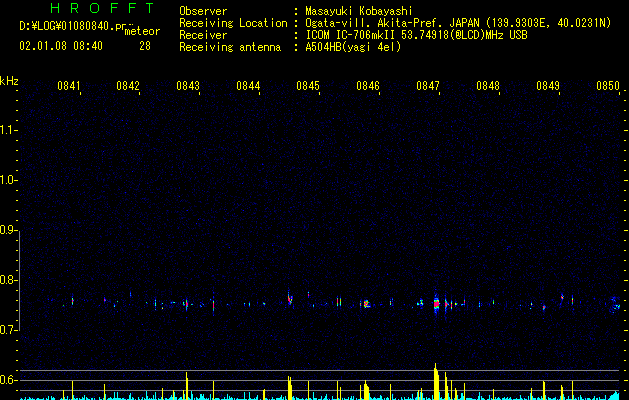
Task: Click the HROFFT title text
Action: point(102,8)
